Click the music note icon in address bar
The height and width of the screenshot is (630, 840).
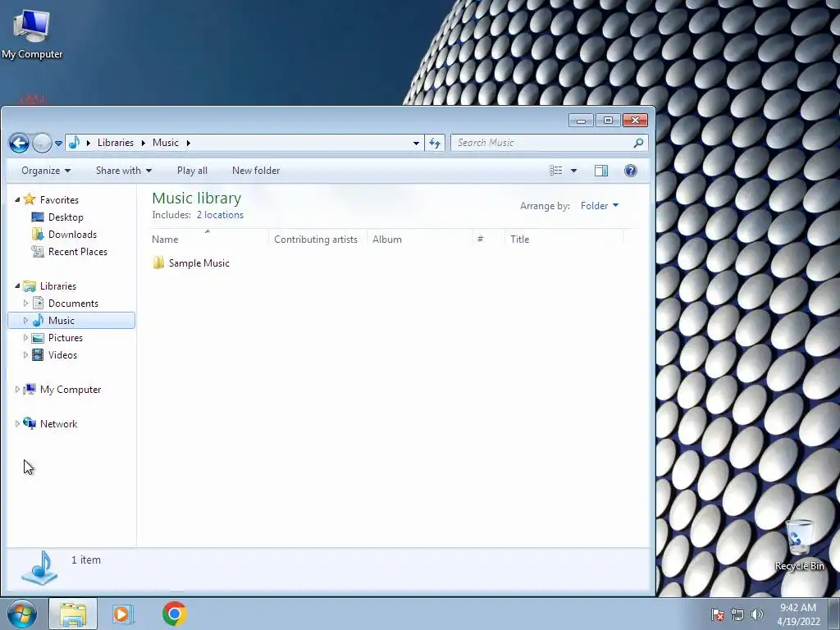[75, 143]
